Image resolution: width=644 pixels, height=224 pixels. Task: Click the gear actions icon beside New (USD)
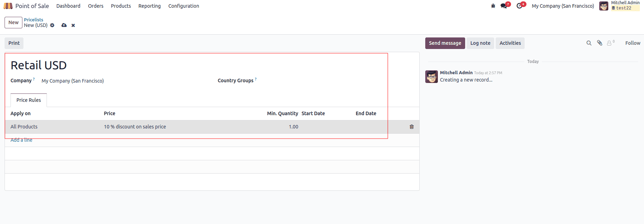[52, 25]
